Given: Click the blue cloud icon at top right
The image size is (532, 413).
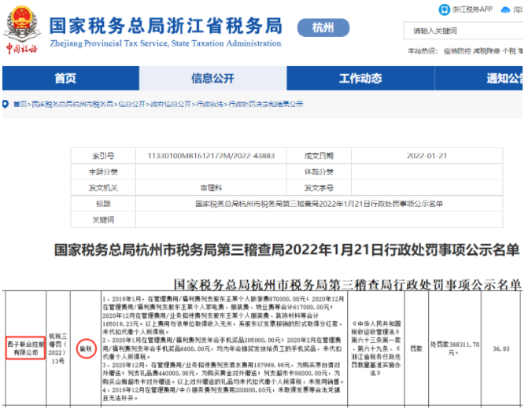Looking at the screenshot, I should pyautogui.click(x=505, y=9).
